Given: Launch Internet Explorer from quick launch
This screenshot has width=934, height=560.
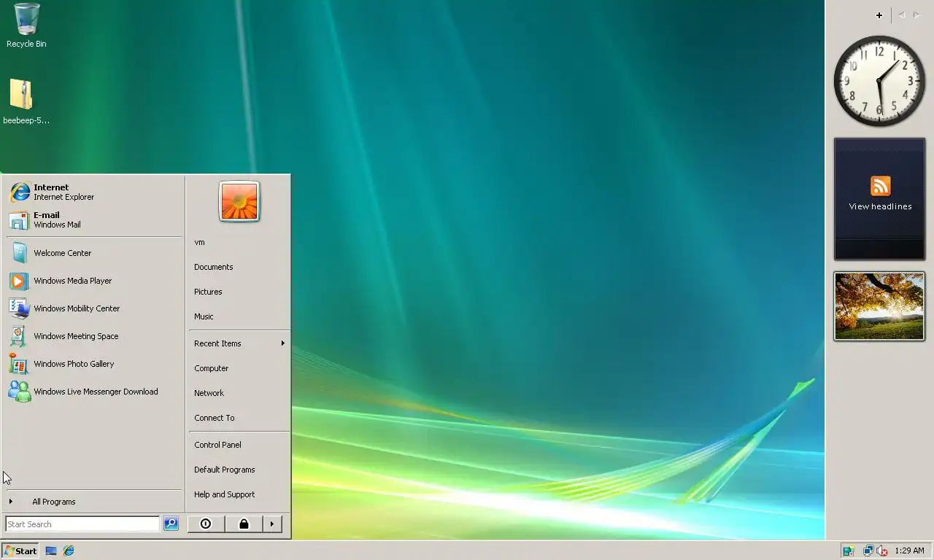Looking at the screenshot, I should point(69,551).
